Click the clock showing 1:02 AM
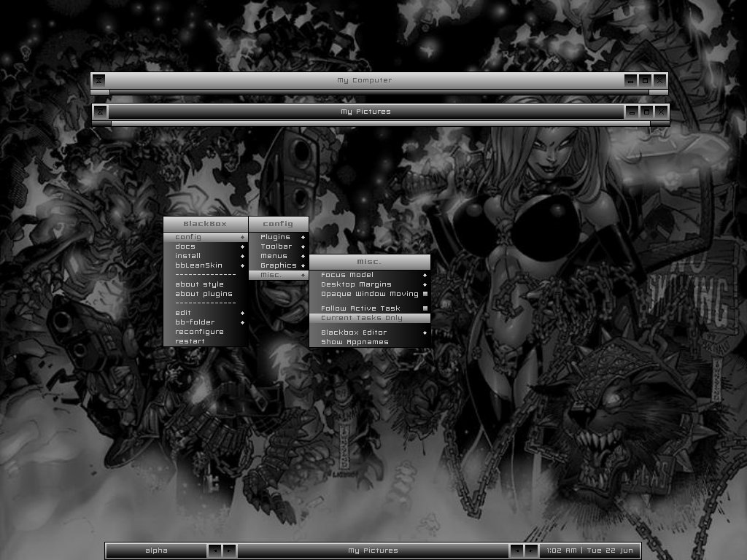The width and height of the screenshot is (747, 560). coord(589,551)
